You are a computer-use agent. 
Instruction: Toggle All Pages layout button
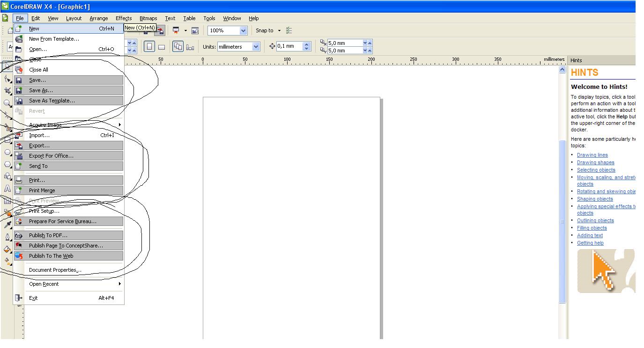(178, 47)
